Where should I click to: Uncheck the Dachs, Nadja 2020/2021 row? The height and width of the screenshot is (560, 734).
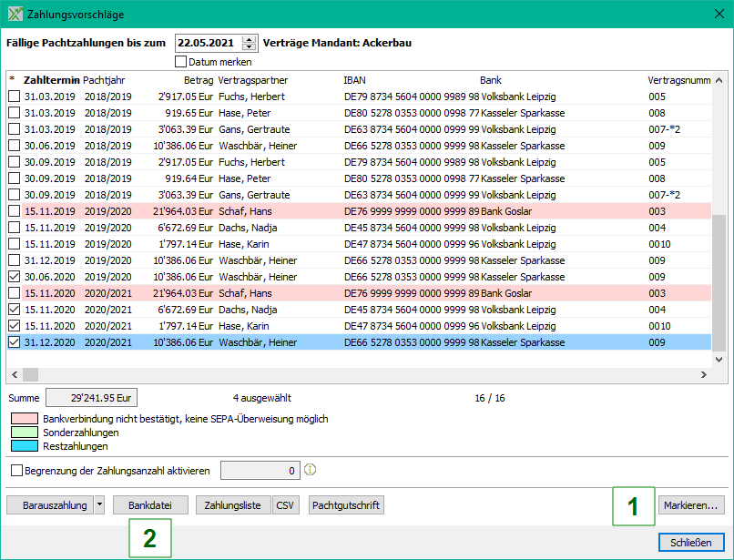14,310
